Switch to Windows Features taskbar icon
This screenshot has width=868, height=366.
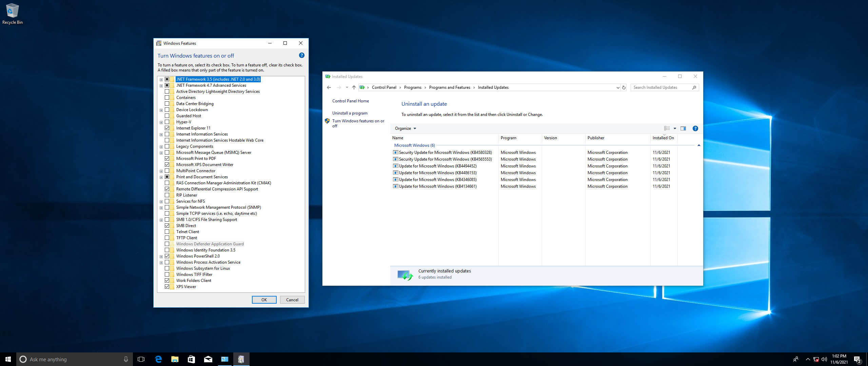tap(241, 359)
